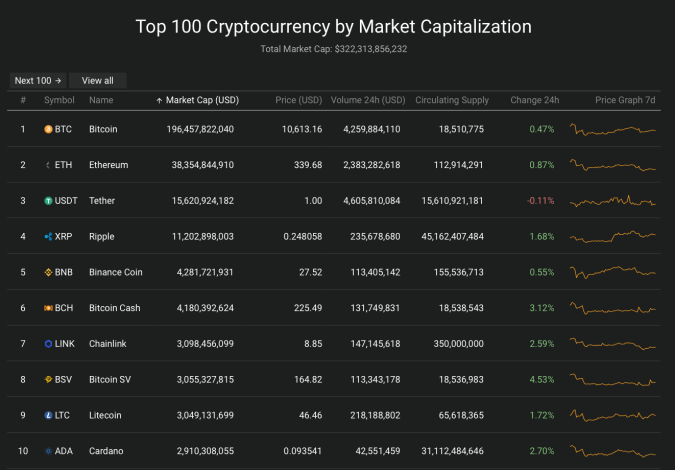Viewport: 675px width, 470px height.
Task: Click Litecoin market cap 3,049,131,699
Action: [205, 415]
